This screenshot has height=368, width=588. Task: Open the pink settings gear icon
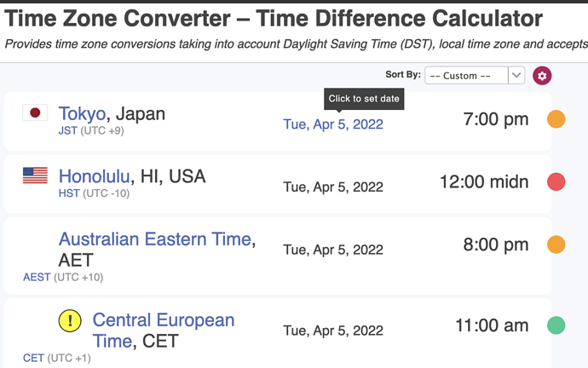tap(542, 76)
